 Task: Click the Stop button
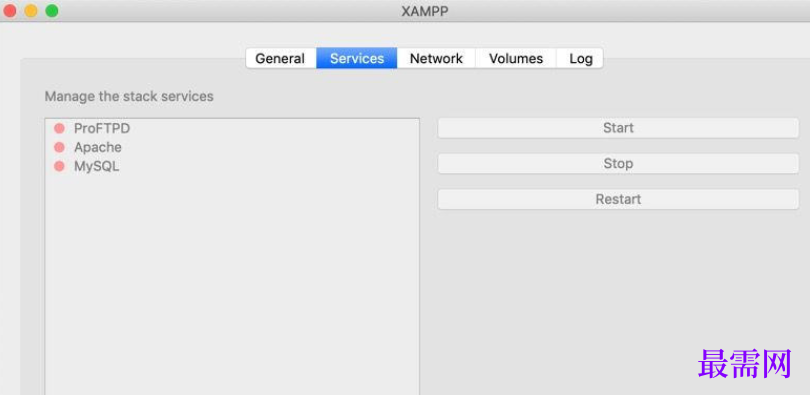(x=618, y=164)
